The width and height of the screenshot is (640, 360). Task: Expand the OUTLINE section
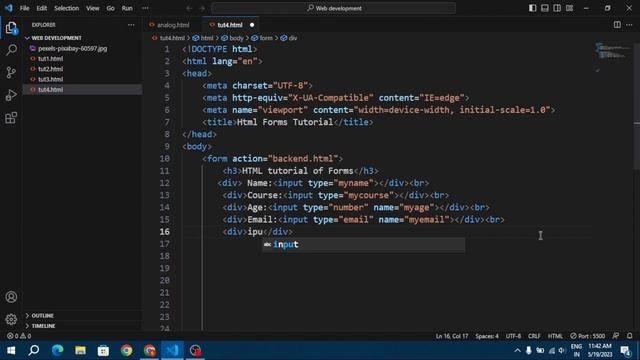[42, 316]
